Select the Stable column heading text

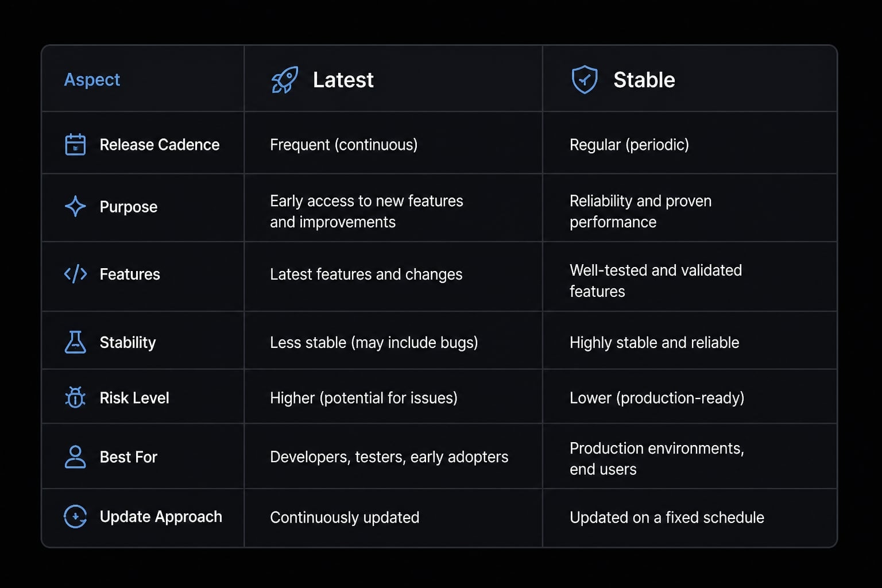point(644,80)
